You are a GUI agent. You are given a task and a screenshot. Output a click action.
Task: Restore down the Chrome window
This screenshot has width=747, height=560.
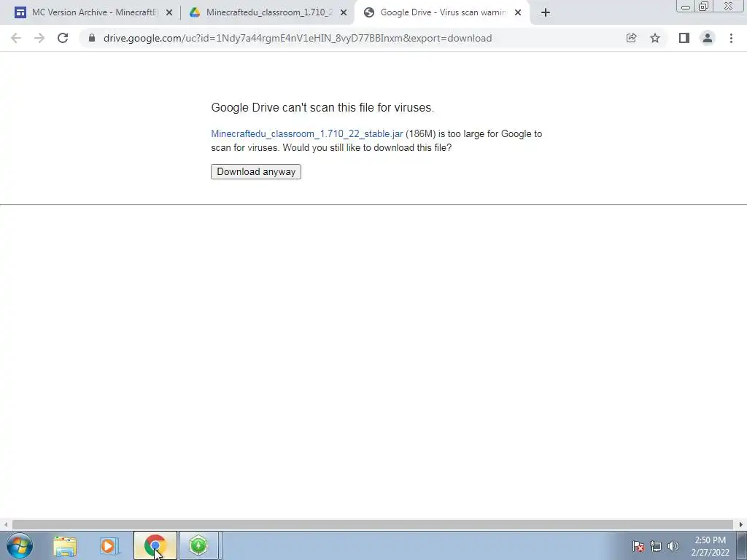click(703, 6)
